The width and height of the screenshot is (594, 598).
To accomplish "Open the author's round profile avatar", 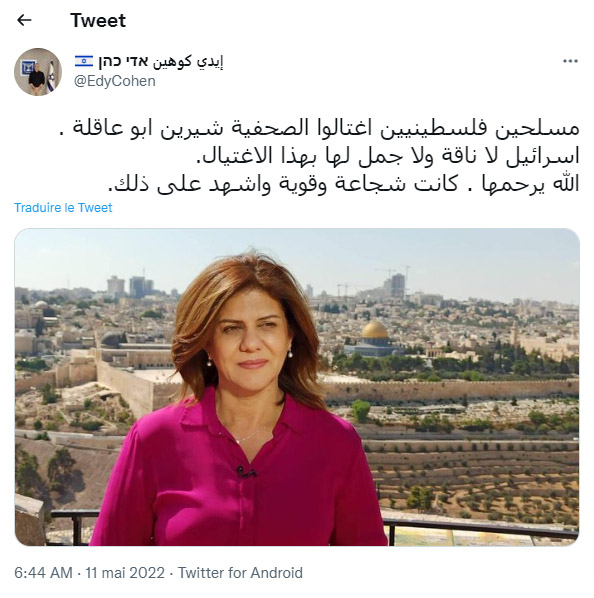I will (38, 72).
